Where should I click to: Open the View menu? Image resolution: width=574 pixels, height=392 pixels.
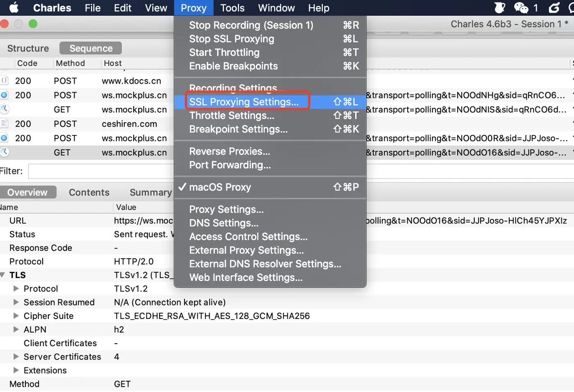(156, 8)
